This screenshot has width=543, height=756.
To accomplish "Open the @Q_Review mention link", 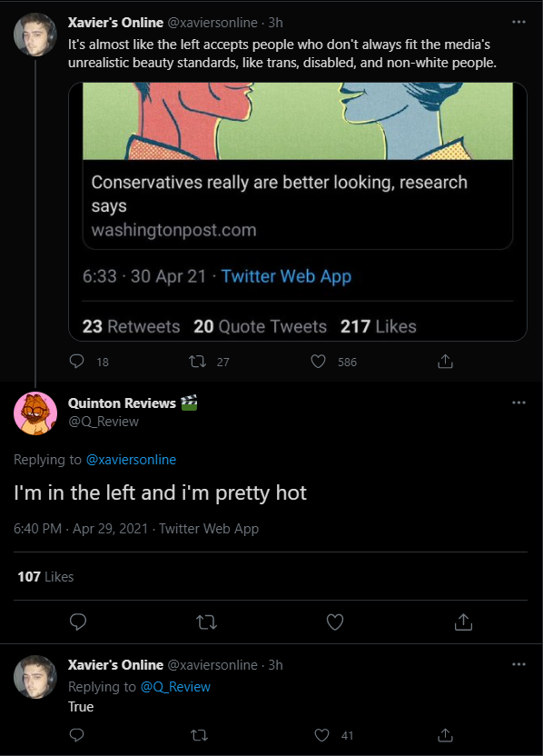I will (175, 687).
